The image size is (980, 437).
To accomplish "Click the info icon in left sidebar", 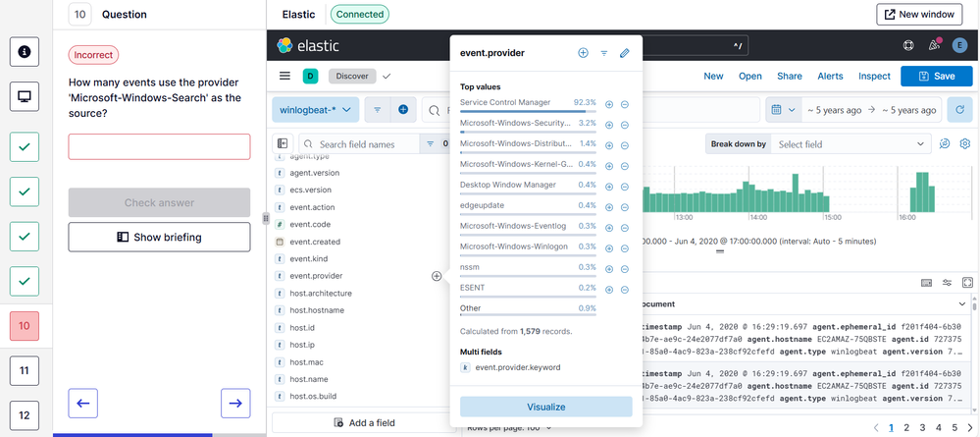I will coord(25,51).
